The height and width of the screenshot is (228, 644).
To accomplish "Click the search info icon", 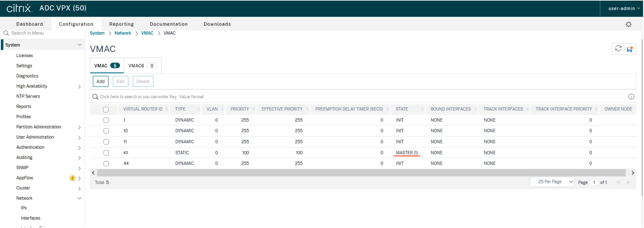I will click(x=631, y=97).
